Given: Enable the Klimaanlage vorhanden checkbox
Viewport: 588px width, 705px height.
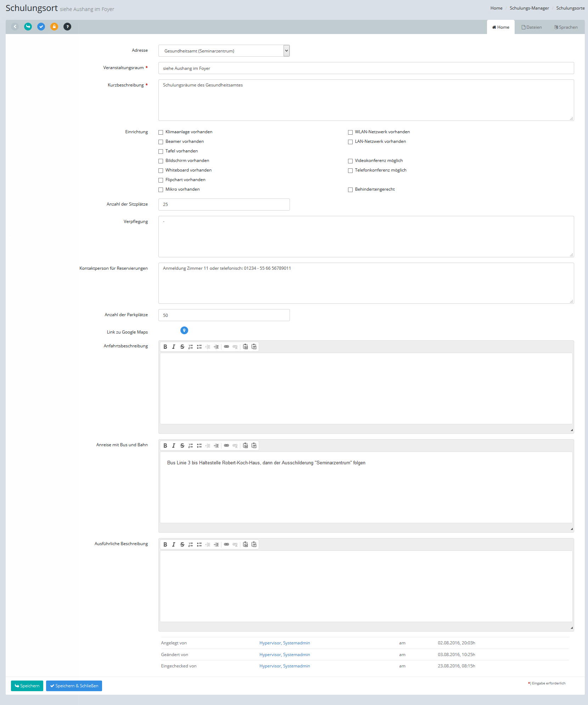Looking at the screenshot, I should tap(161, 132).
